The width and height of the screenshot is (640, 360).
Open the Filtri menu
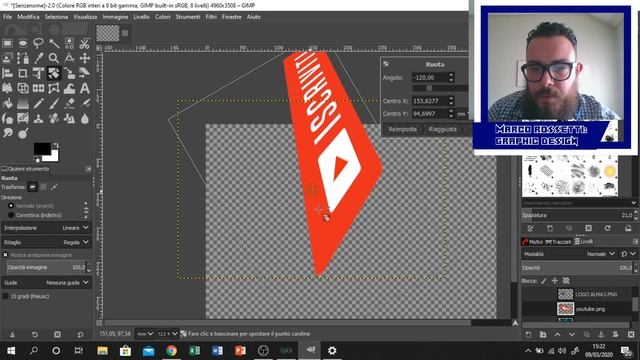(x=211, y=17)
